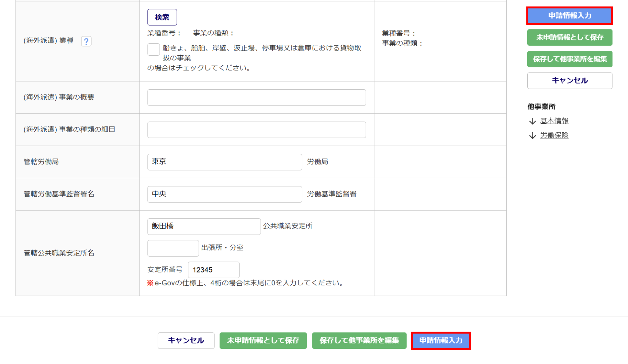Click the 事業の概要 text field
Screen dimensions: 628x364
click(256, 97)
